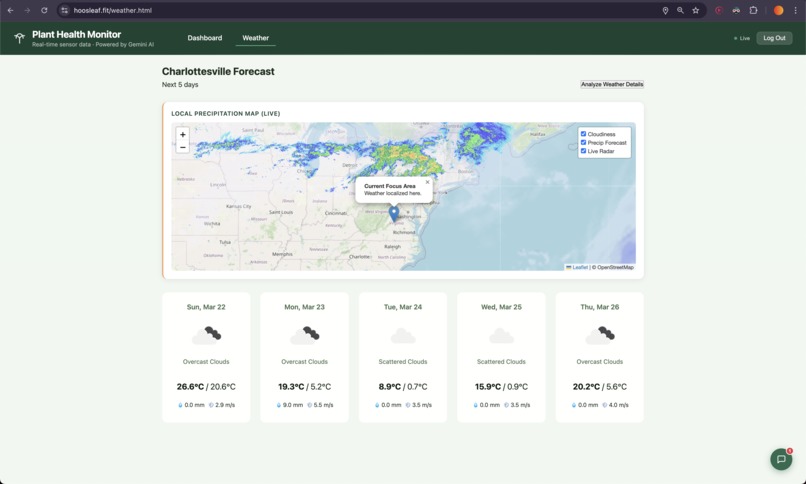806x484 pixels.
Task: Click the Plant Health Monitor sprout logo
Action: coord(20,38)
